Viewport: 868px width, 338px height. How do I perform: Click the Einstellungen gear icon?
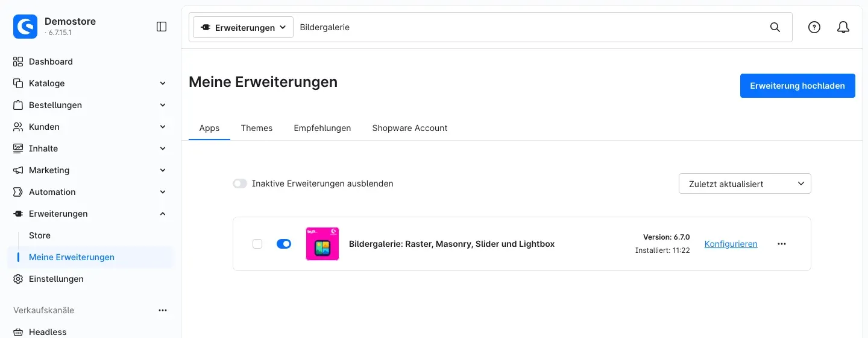click(x=18, y=279)
